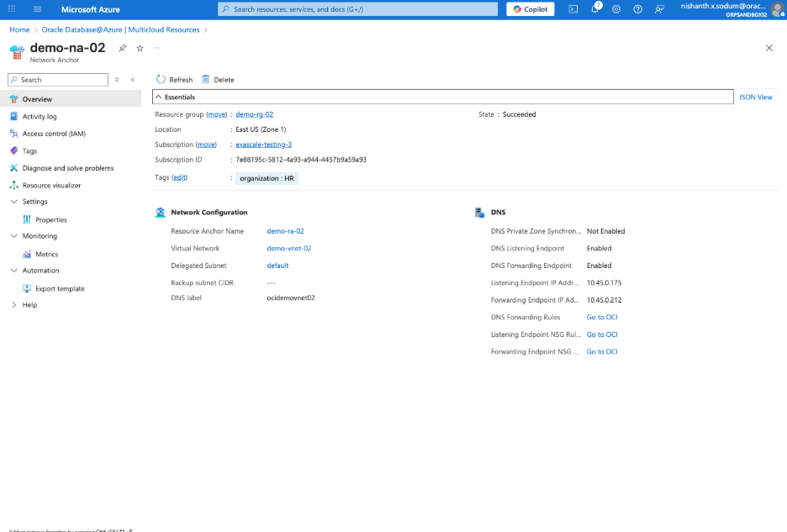Click the Copilot button
The width and height of the screenshot is (787, 532).
pos(529,9)
